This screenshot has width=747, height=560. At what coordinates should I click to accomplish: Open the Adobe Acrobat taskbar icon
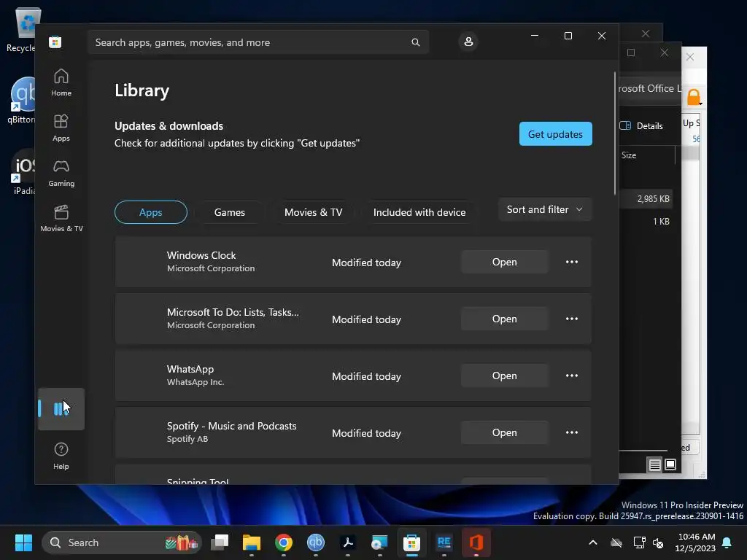click(x=348, y=542)
